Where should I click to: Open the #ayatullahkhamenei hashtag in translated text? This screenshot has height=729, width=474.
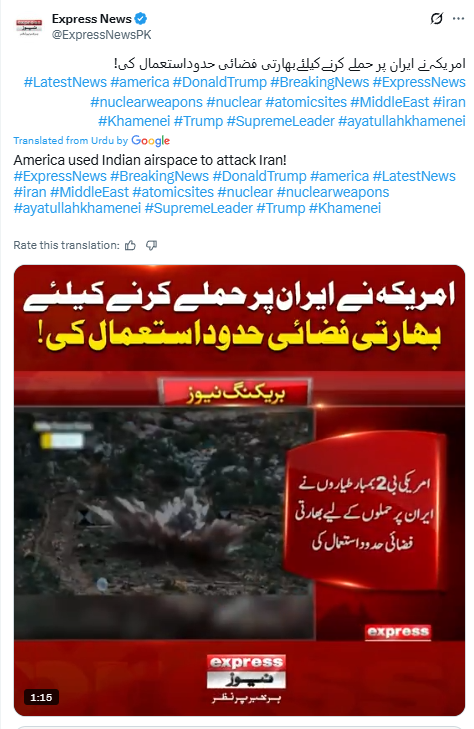[x=77, y=208]
